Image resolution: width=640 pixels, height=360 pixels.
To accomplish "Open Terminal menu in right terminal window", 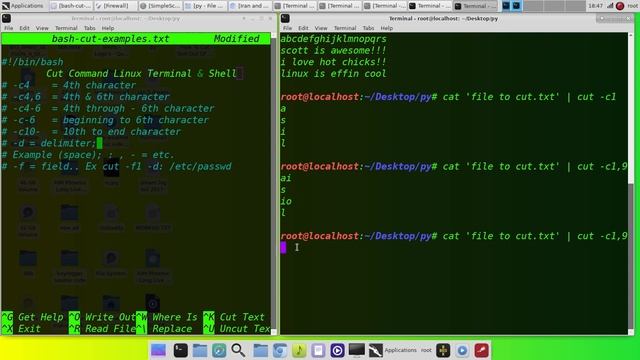I will [x=345, y=28].
